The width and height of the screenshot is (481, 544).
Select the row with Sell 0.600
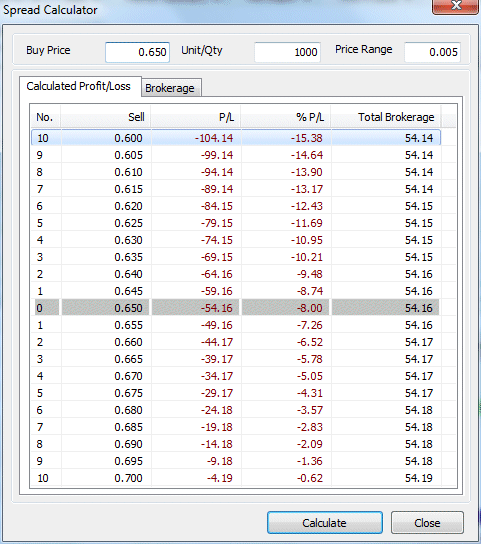(x=236, y=138)
